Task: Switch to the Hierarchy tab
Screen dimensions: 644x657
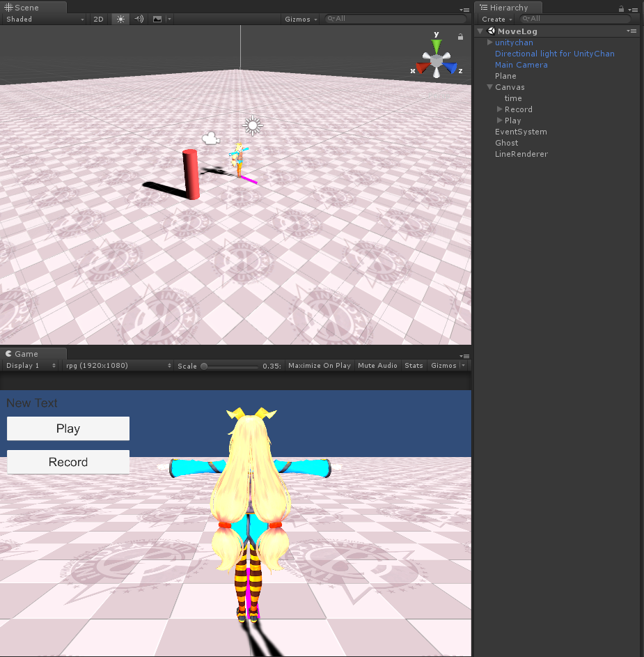Action: (x=508, y=8)
